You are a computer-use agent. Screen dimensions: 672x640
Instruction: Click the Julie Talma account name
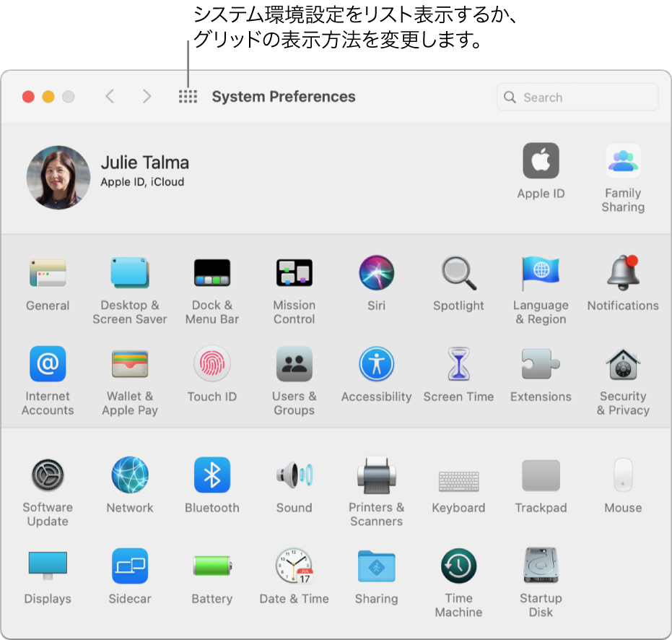pyautogui.click(x=145, y=163)
